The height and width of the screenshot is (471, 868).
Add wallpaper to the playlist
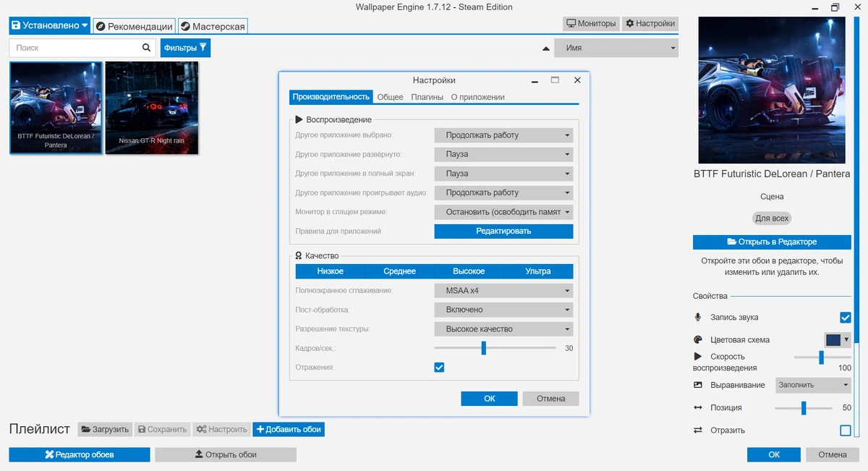coord(288,429)
